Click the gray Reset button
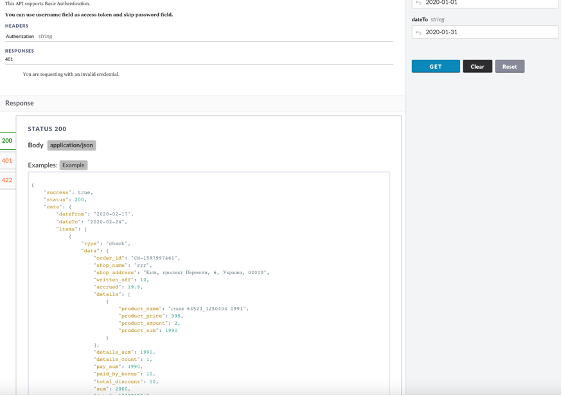 click(x=510, y=67)
